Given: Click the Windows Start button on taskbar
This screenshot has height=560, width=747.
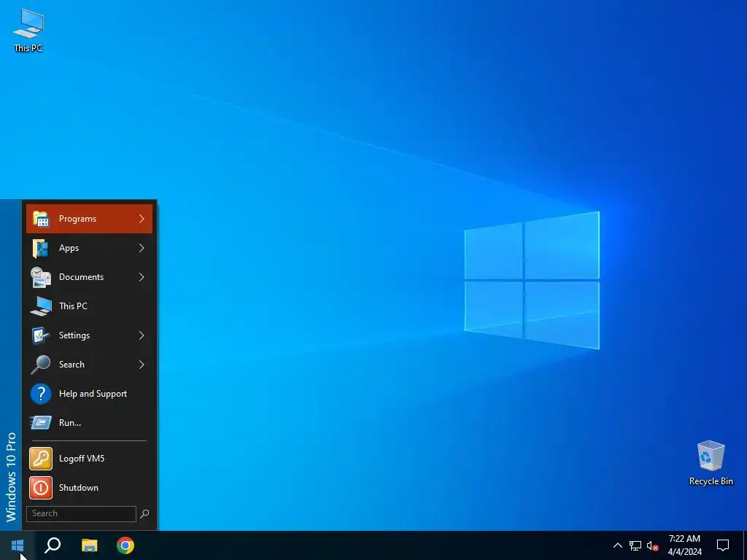Looking at the screenshot, I should click(x=18, y=545).
